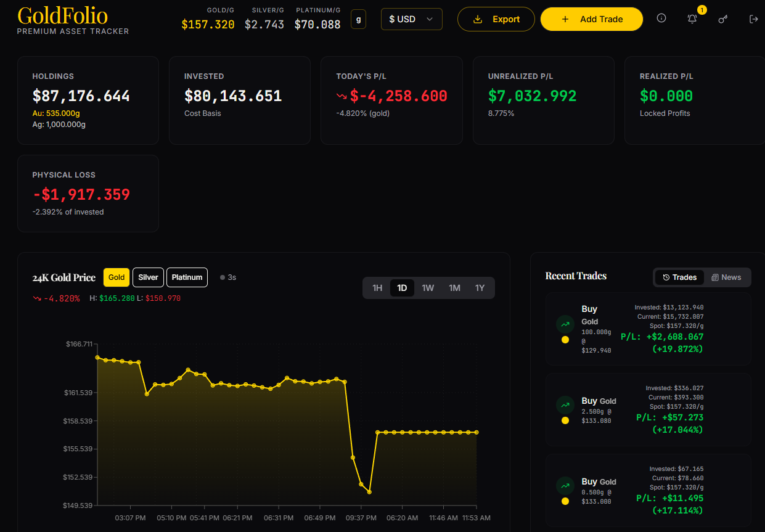Select Gold price chart
This screenshot has height=532, width=765.
tap(117, 277)
